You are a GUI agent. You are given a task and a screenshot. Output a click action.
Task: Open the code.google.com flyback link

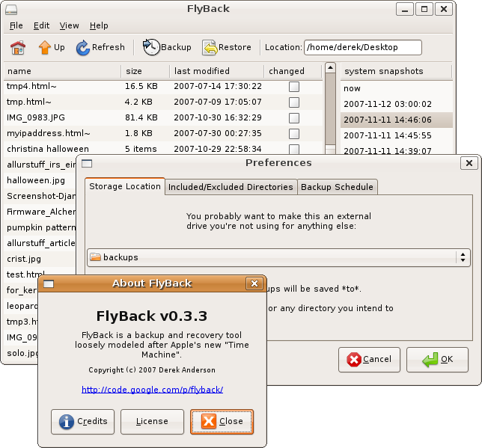152,390
